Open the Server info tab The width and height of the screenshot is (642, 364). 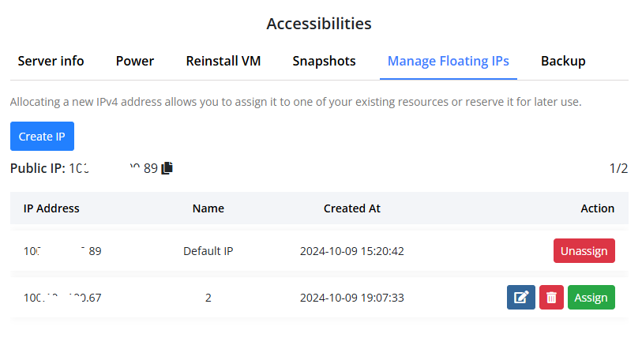[x=51, y=61]
